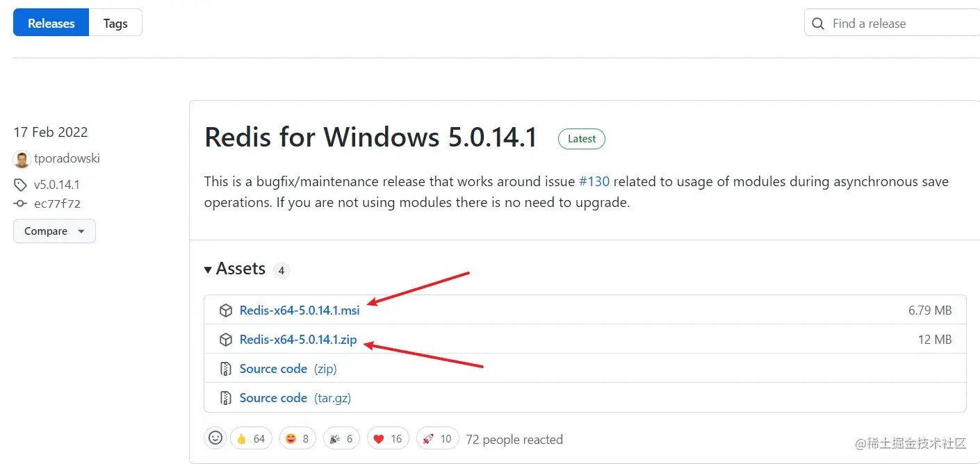Image resolution: width=980 pixels, height=464 pixels.
Task: Open the v5.0.14.1 tag link
Action: tap(57, 185)
